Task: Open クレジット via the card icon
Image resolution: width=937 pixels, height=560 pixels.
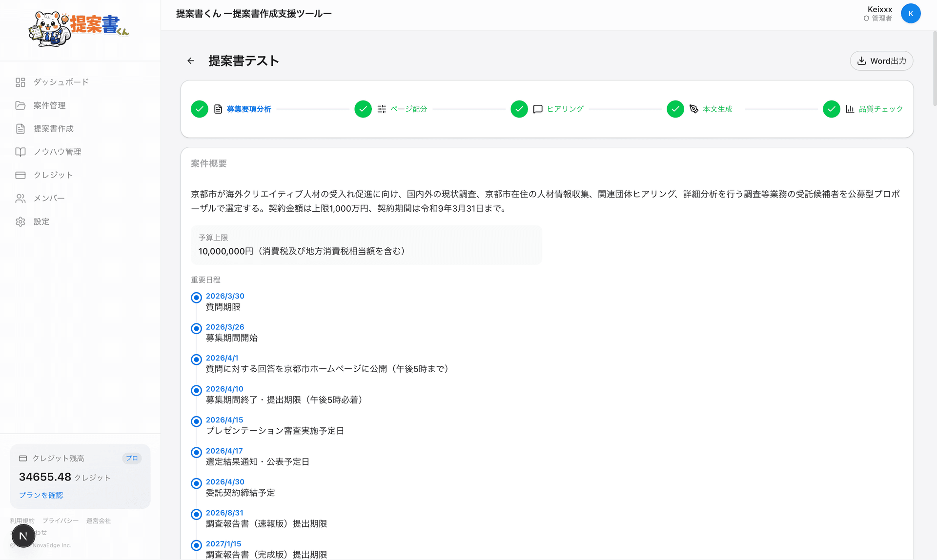Action: pyautogui.click(x=20, y=175)
